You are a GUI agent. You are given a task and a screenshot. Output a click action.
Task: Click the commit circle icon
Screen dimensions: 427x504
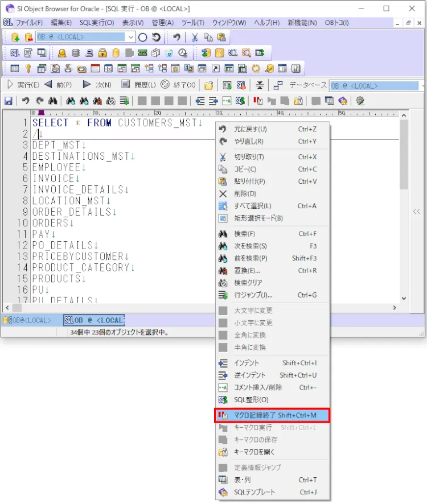coord(142,38)
